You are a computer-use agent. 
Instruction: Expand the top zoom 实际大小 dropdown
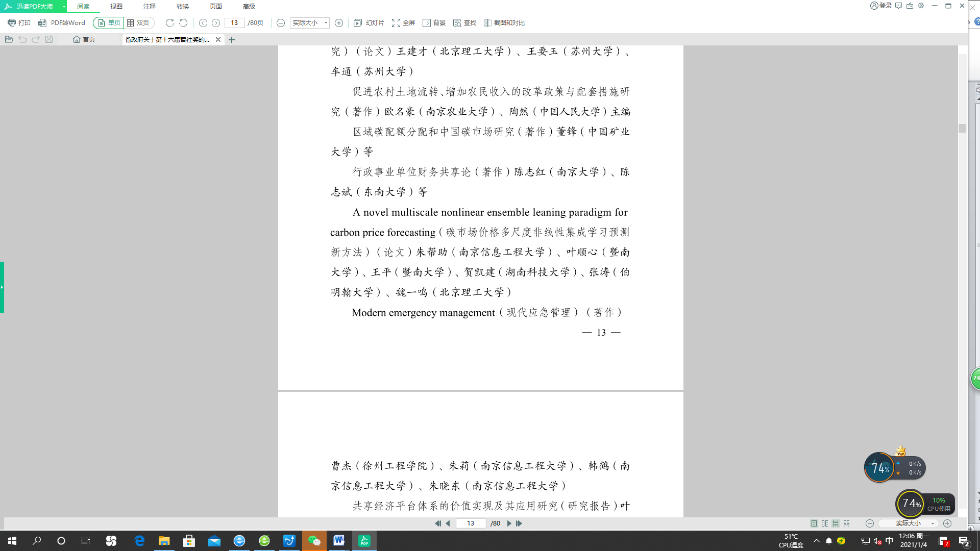click(x=326, y=23)
